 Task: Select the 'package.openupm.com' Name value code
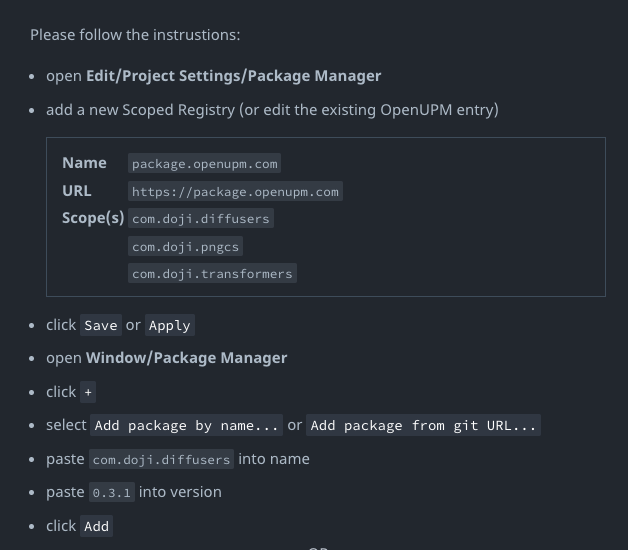tap(204, 163)
